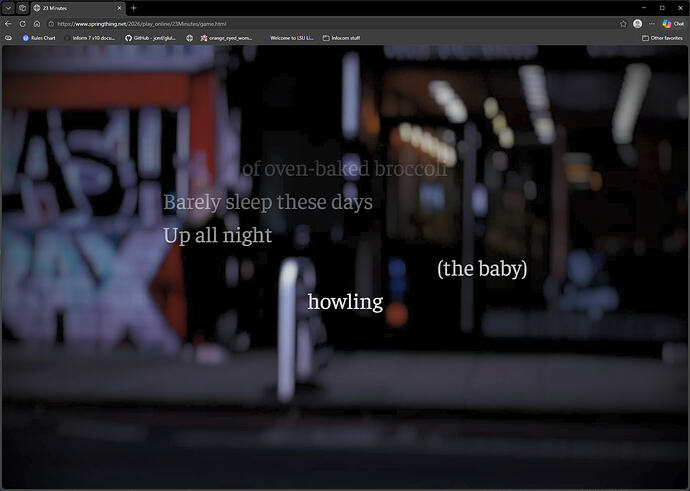Open a new tab with the plus button
Viewport: 690px width, 491px height.
click(133, 7)
